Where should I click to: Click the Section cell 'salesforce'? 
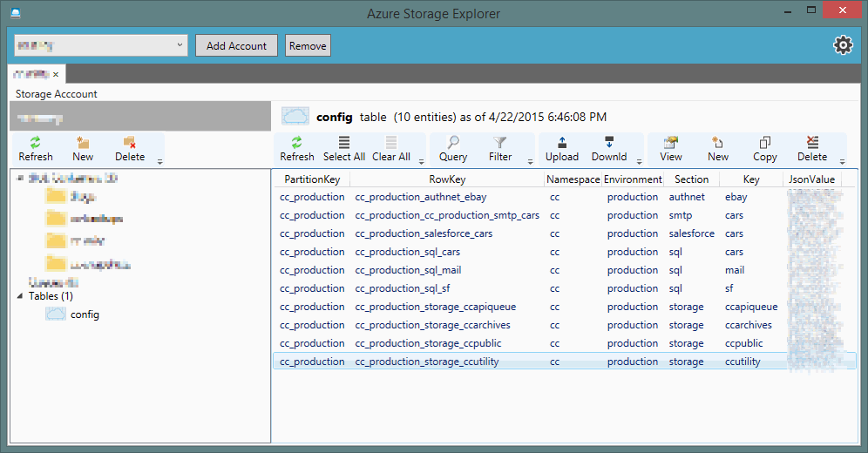tap(691, 233)
